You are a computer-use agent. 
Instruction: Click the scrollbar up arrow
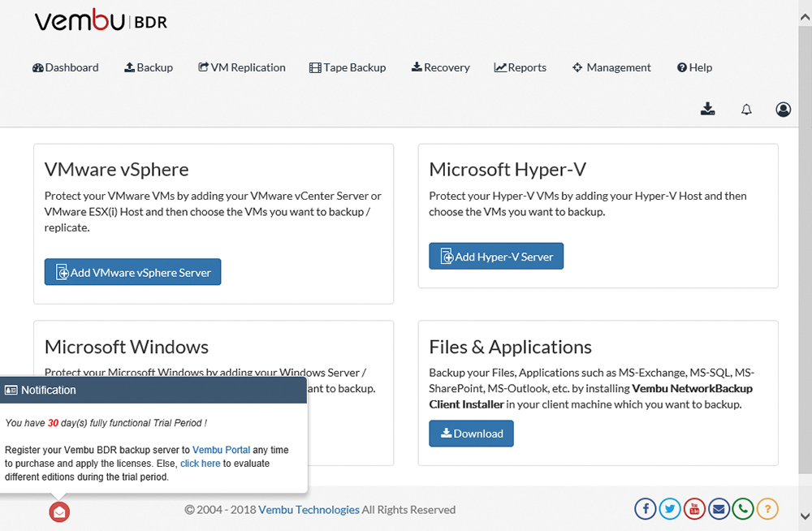(x=806, y=17)
